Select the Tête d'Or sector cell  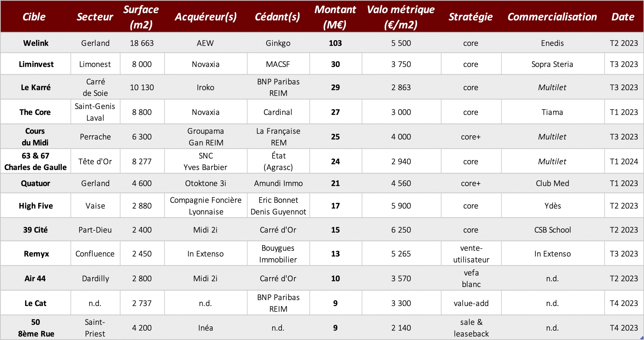95,162
